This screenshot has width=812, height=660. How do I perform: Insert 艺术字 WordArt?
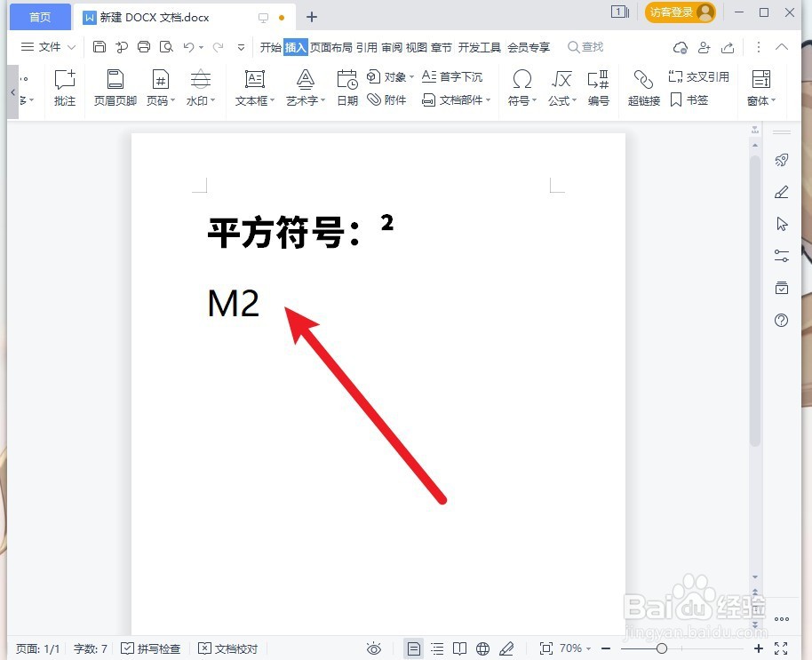(x=303, y=88)
